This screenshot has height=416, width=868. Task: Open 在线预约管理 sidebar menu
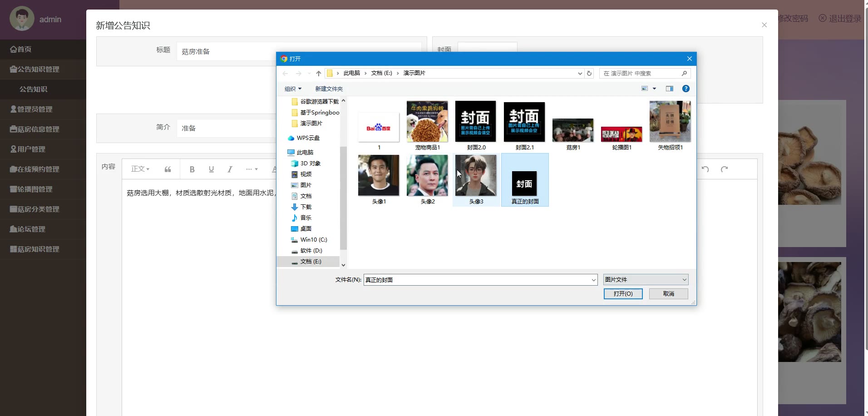click(x=43, y=169)
